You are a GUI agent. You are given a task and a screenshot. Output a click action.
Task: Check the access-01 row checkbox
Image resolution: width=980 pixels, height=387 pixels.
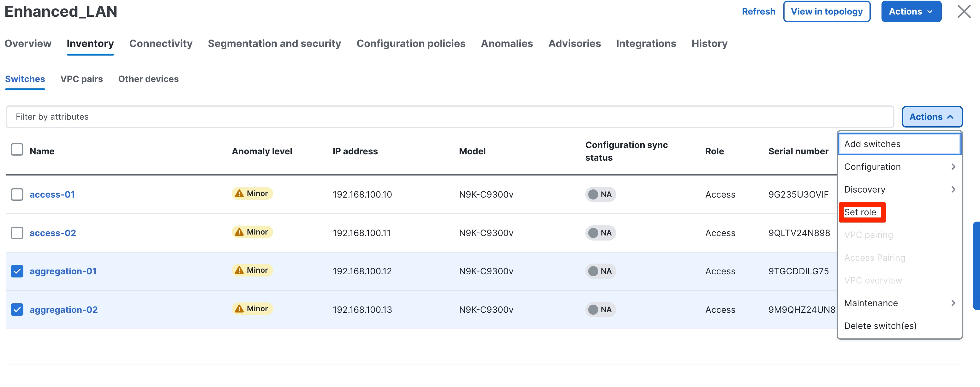17,194
